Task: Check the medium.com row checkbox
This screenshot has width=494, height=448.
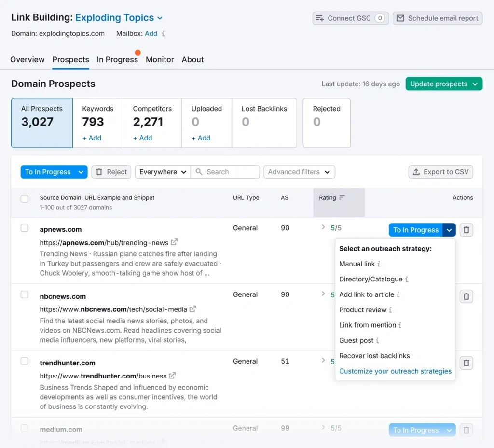Action: coord(25,428)
